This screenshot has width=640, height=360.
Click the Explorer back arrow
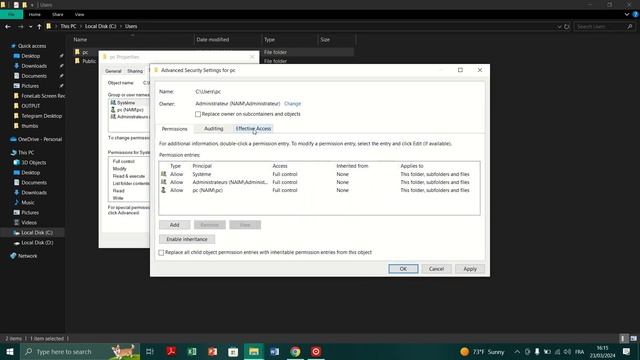(x=8, y=27)
